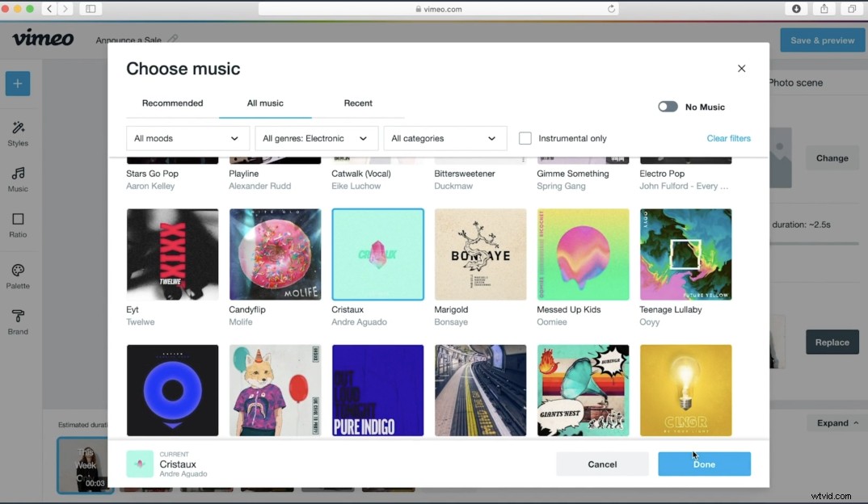The image size is (868, 504).
Task: Switch to the Recommended tab
Action: tap(172, 103)
